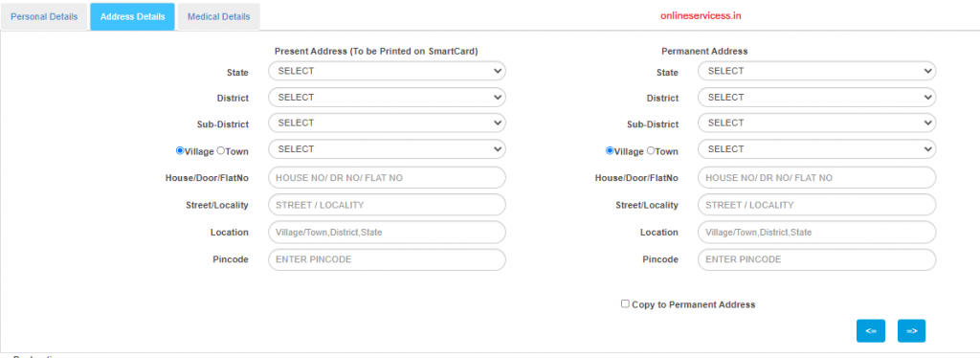The image size is (980, 358).
Task: Proceed with the next arrow button
Action: tap(911, 331)
